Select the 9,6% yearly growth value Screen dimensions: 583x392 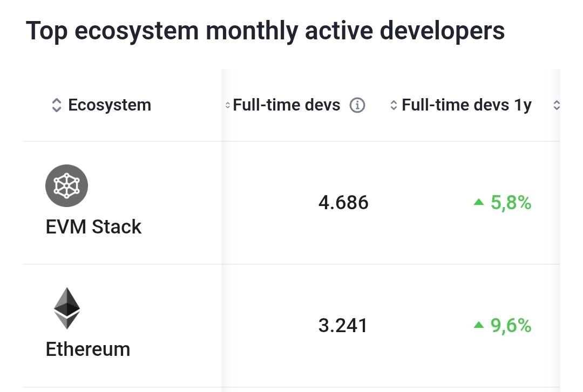511,326
